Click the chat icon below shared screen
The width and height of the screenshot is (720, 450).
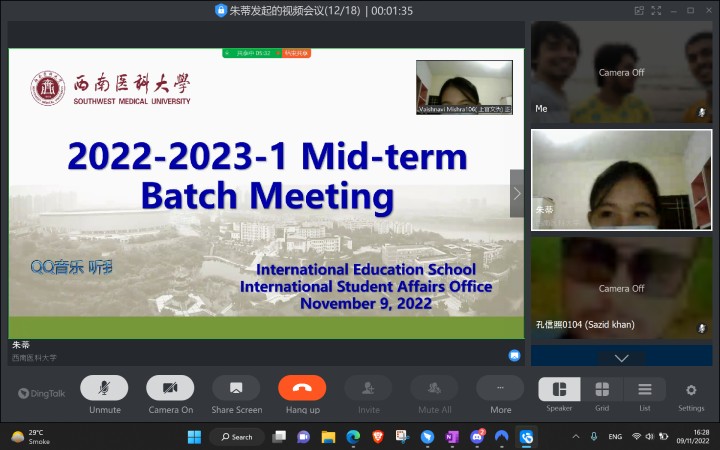point(514,354)
